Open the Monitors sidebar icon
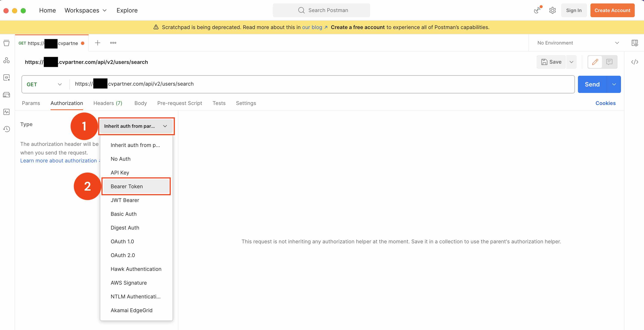The image size is (644, 330). 6,112
